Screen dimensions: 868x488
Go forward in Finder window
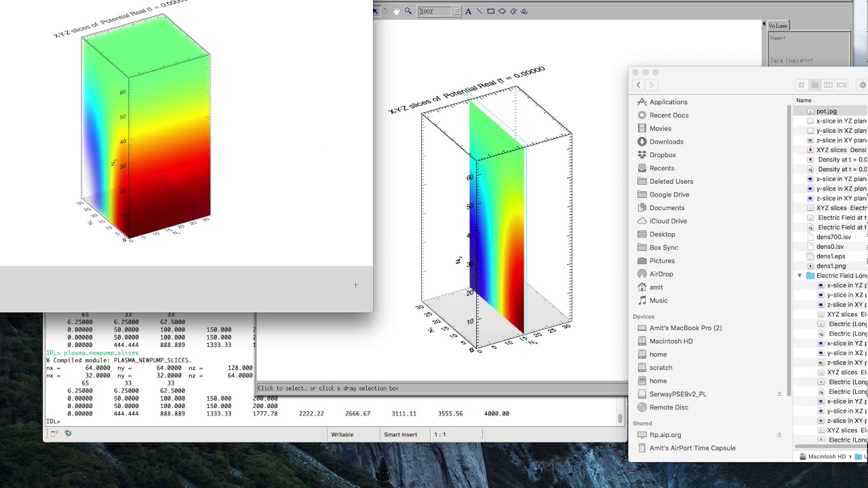tap(651, 85)
